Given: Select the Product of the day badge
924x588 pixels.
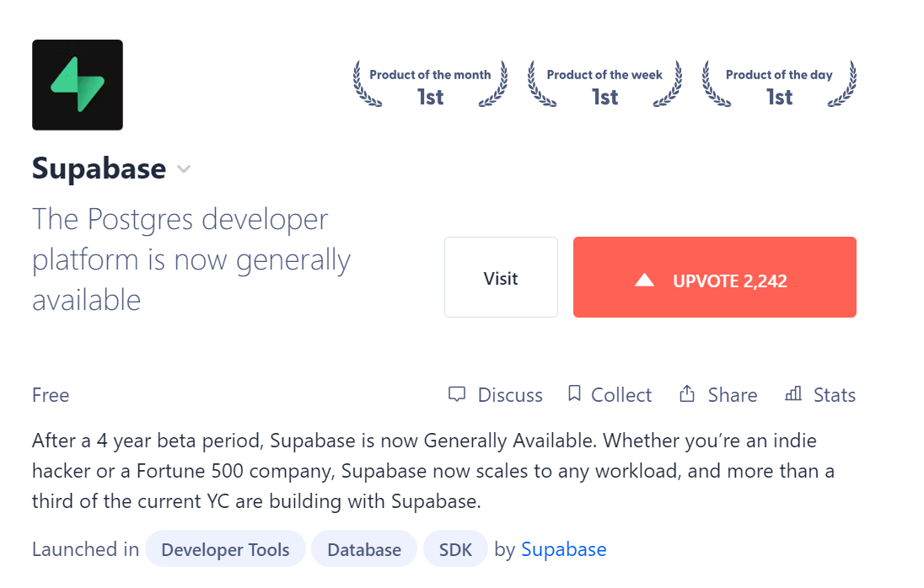Looking at the screenshot, I should (x=779, y=86).
